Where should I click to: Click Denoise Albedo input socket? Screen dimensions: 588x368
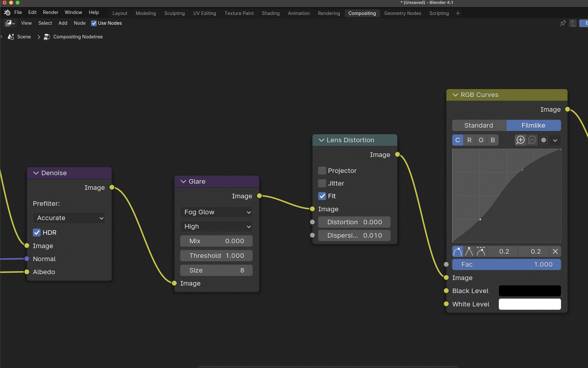coord(27,272)
